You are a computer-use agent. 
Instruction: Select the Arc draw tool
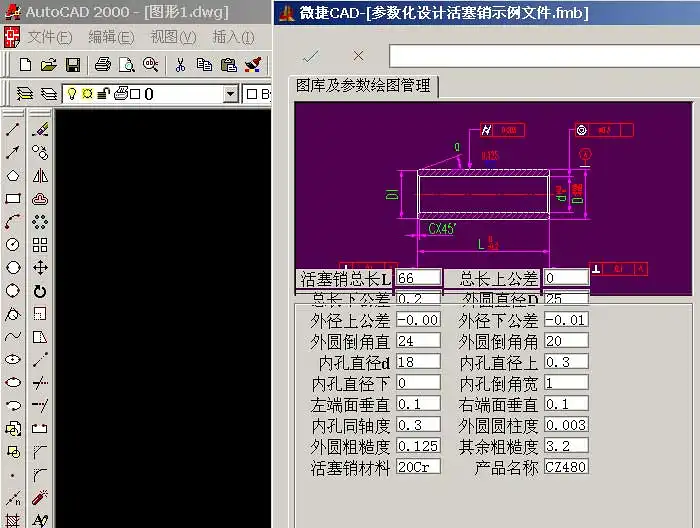(13, 221)
